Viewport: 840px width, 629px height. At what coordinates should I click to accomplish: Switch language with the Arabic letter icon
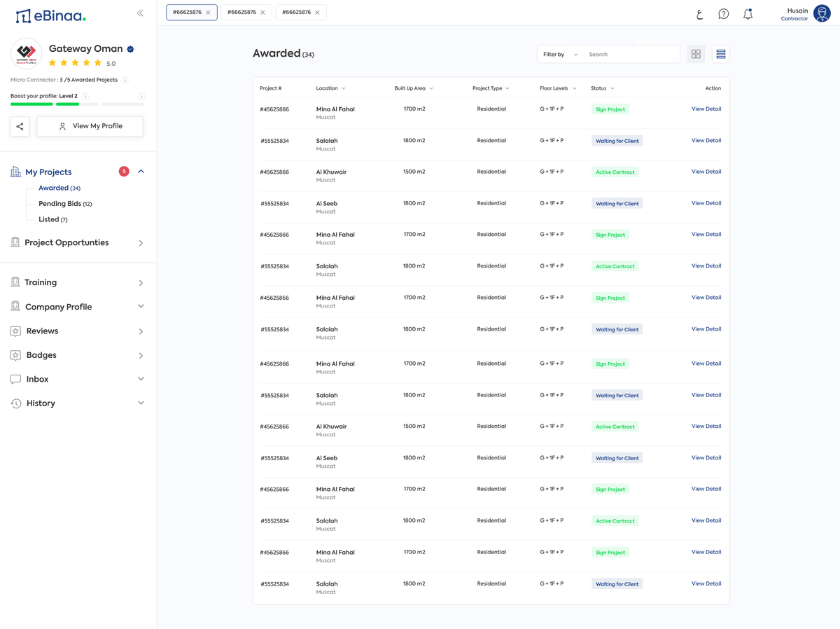click(x=699, y=14)
